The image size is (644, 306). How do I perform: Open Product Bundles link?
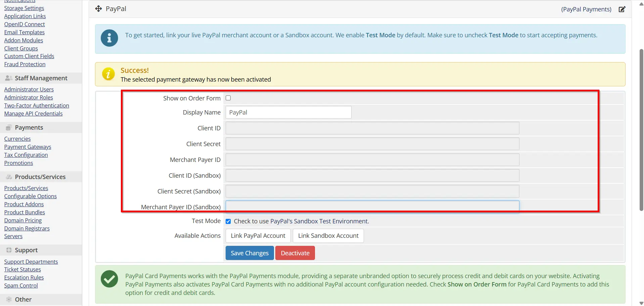tap(25, 212)
